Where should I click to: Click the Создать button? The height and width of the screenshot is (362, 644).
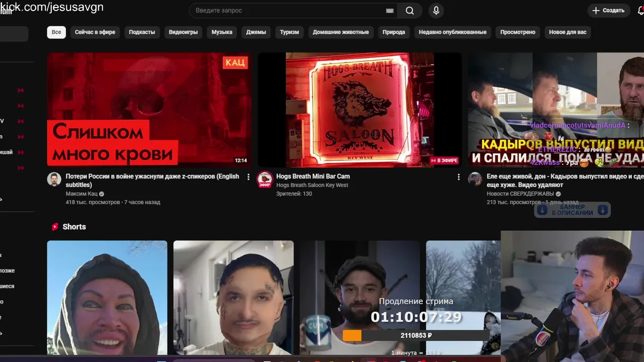pos(608,11)
